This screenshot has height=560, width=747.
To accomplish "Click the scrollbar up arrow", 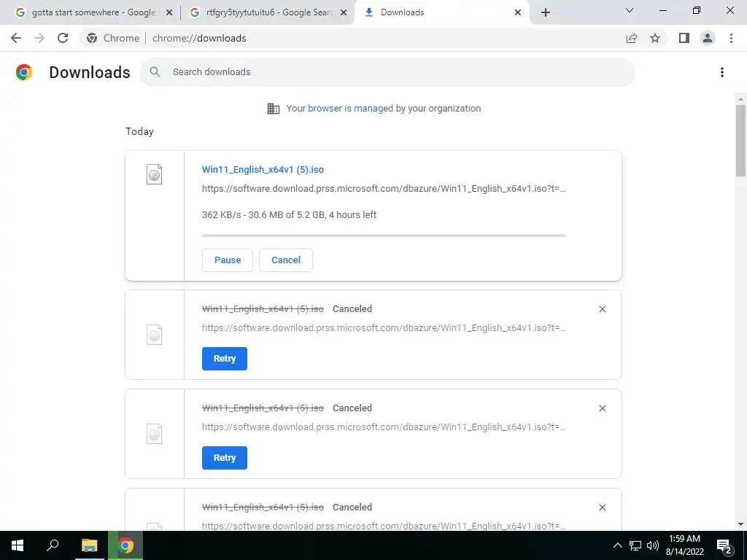I will pyautogui.click(x=740, y=98).
